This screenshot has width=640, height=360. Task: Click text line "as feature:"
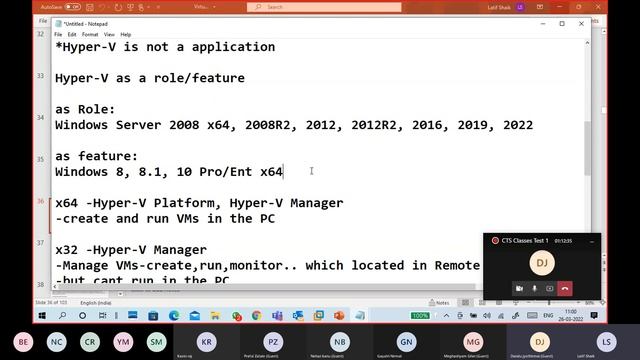(96, 156)
